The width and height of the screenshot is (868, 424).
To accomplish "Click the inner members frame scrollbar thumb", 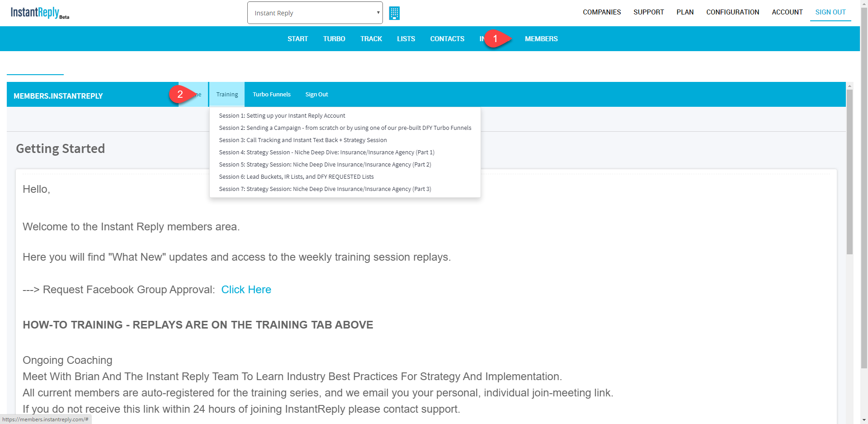I will tap(849, 172).
